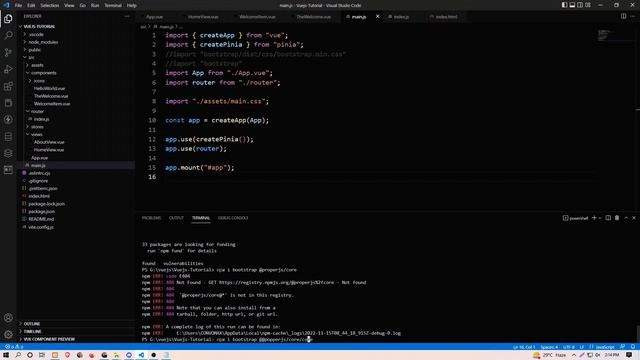Image resolution: width=640 pixels, height=360 pixels.
Task: Open the Search view in activity bar
Action: pos(8,36)
